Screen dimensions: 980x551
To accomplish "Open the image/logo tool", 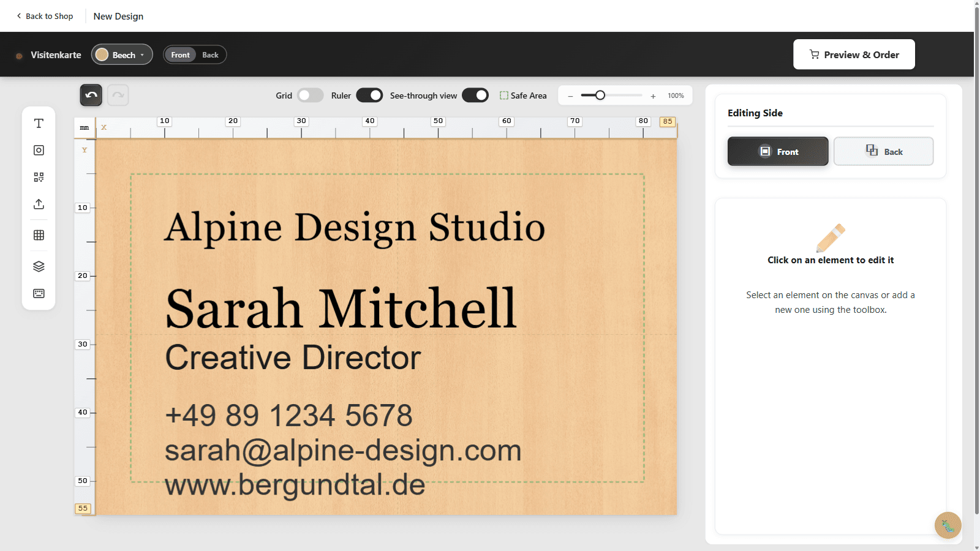I will click(38, 150).
